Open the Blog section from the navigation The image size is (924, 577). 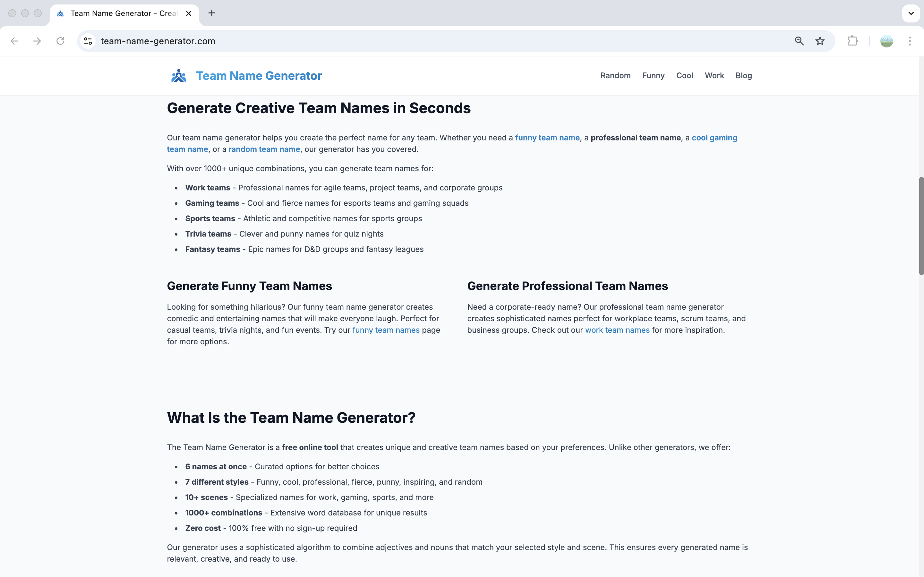click(x=743, y=75)
